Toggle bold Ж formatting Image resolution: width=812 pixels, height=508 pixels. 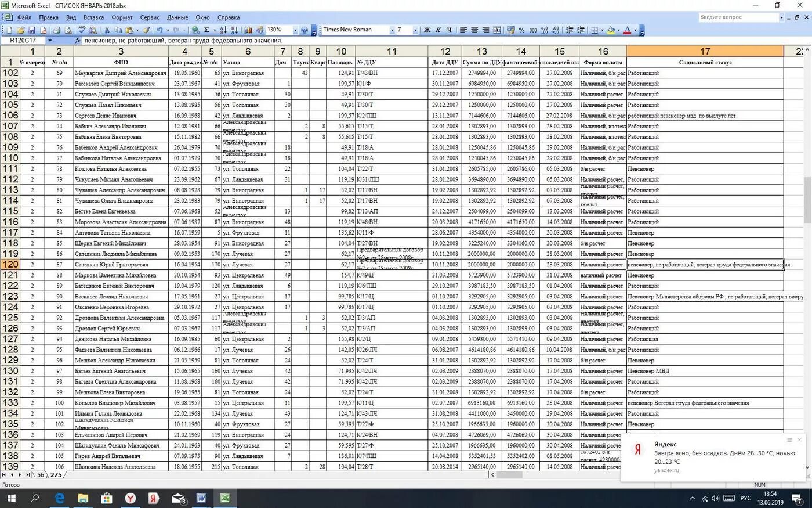click(427, 30)
